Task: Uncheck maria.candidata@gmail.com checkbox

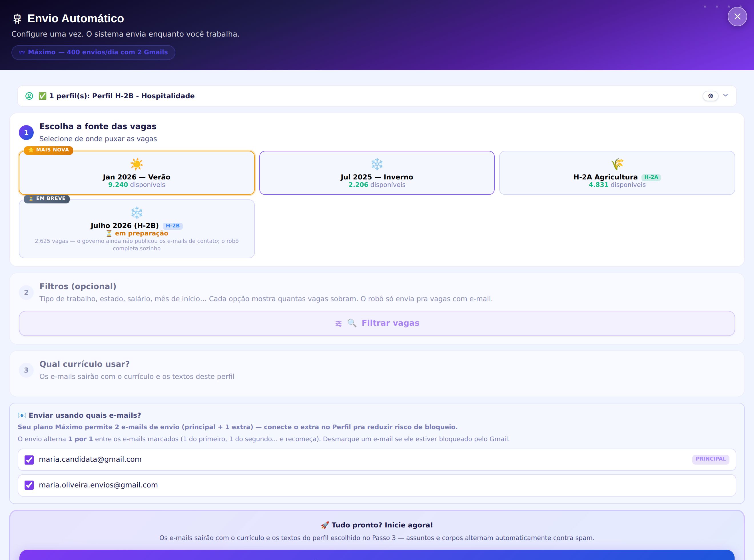Action: (29, 460)
